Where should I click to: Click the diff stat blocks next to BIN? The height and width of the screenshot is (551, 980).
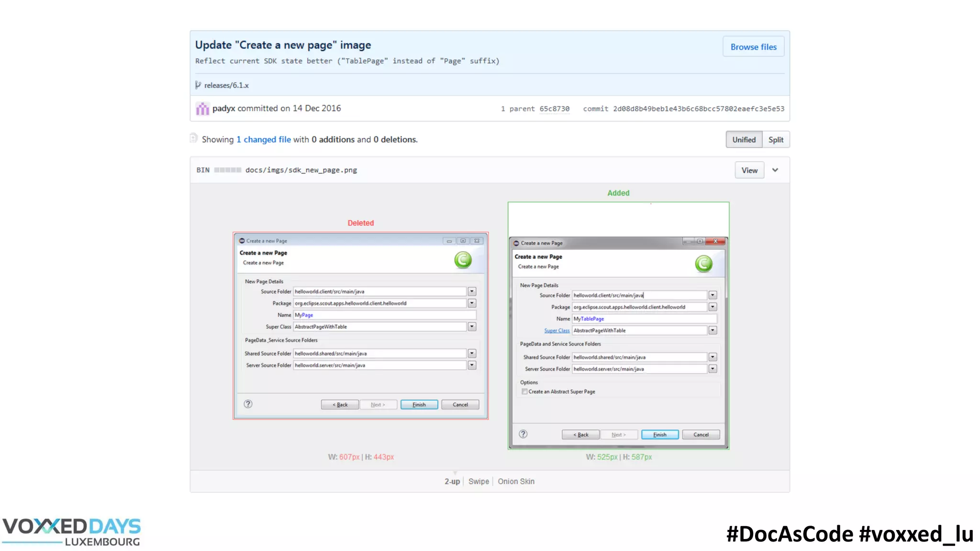[227, 170]
